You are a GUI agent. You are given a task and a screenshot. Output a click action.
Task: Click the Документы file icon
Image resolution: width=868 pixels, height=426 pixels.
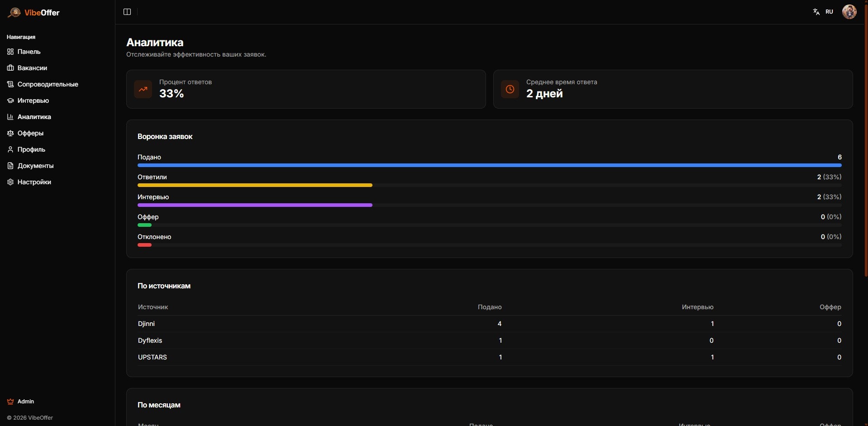pyautogui.click(x=10, y=166)
